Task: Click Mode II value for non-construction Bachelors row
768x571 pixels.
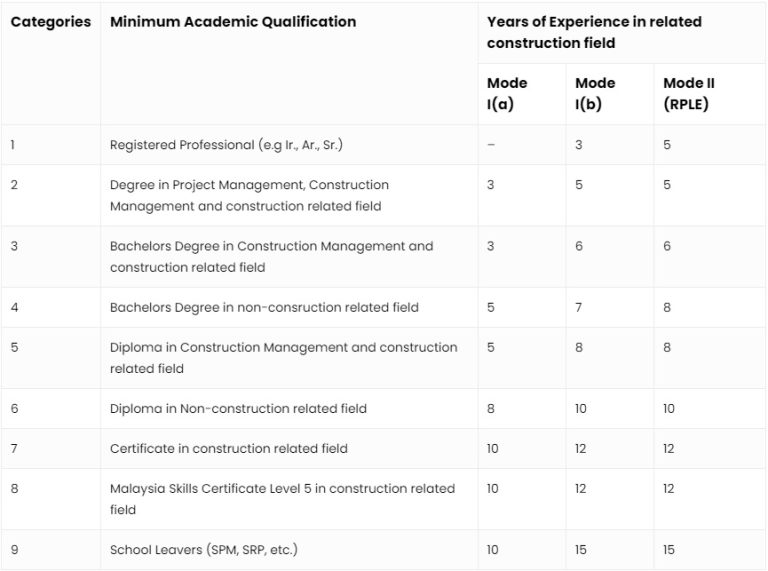Action: tap(667, 307)
